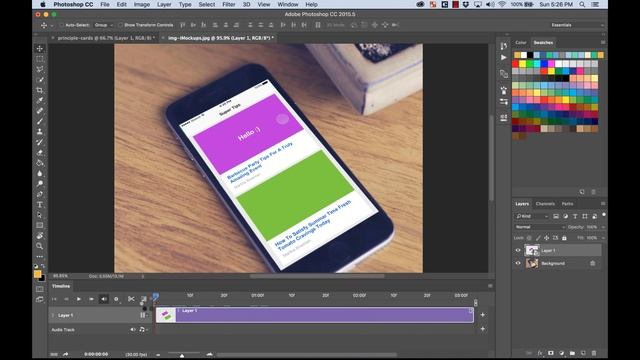Select the Clone Stamp tool

pyautogui.click(x=40, y=131)
